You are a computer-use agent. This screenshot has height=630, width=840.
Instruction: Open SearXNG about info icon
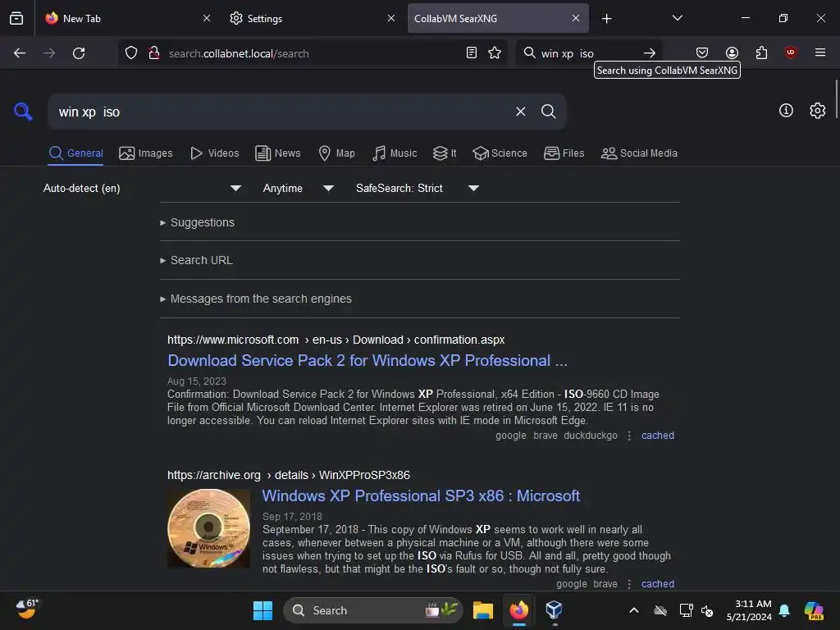tap(786, 111)
